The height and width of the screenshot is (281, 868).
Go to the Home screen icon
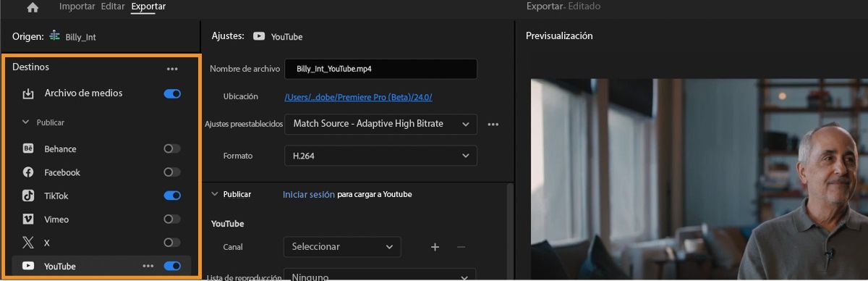(x=33, y=7)
